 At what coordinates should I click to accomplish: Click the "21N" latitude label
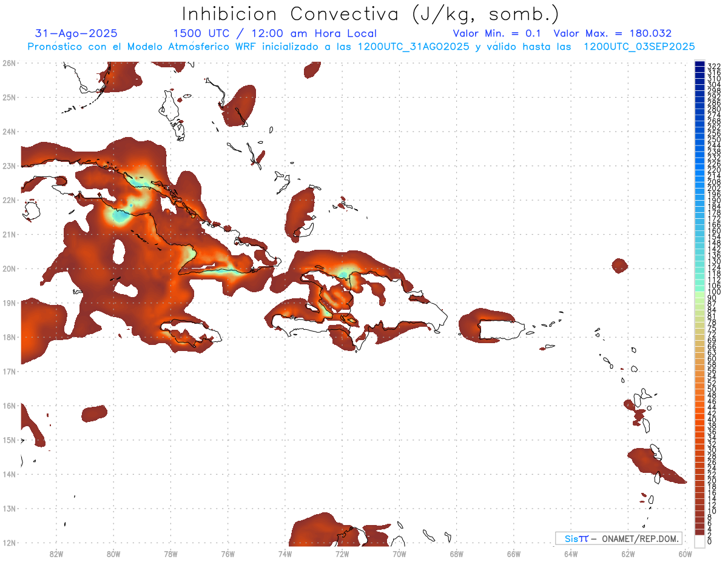coord(9,234)
